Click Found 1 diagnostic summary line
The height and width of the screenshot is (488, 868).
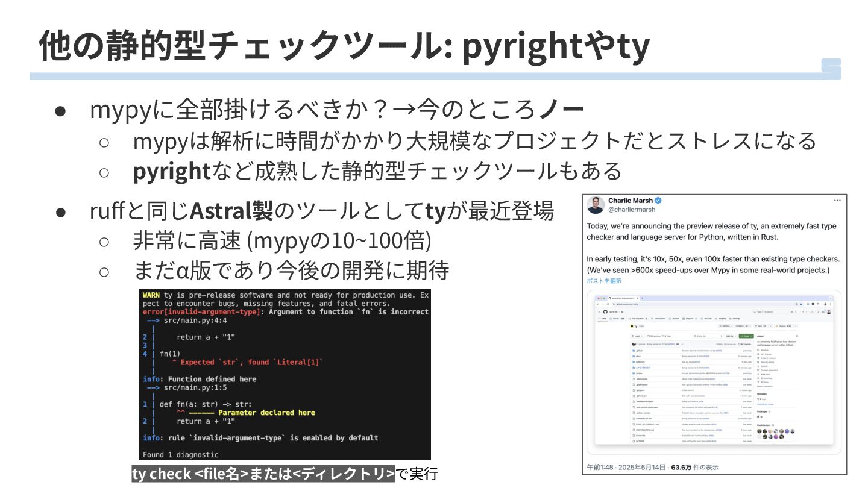[x=181, y=454]
